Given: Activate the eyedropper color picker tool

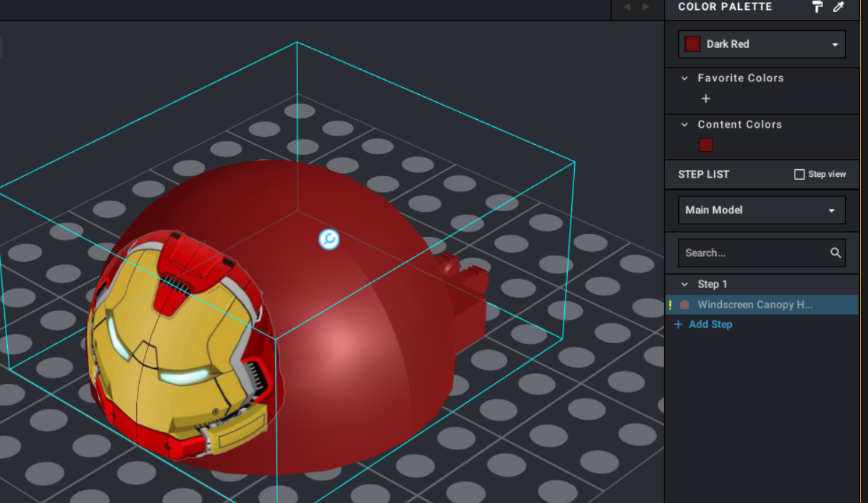Looking at the screenshot, I should [839, 7].
